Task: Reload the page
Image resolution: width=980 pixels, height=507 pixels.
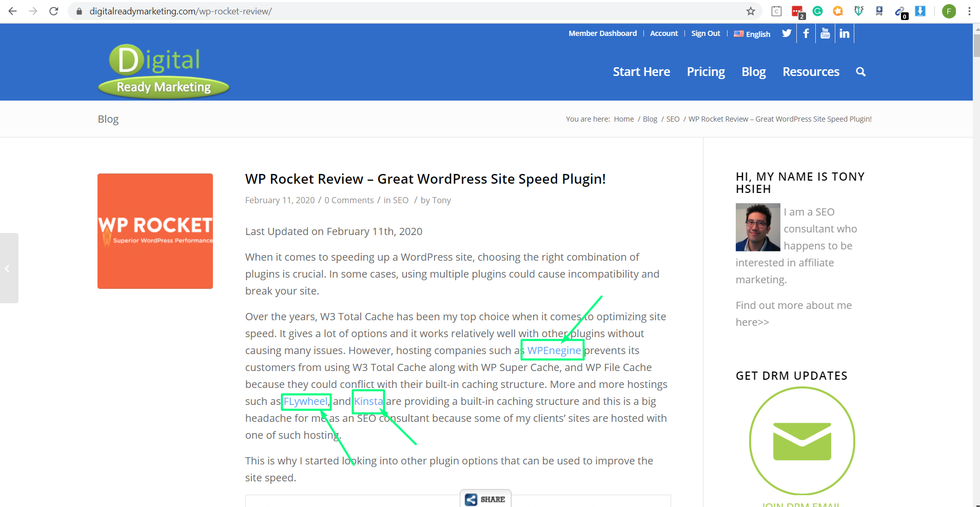Action: (x=54, y=11)
